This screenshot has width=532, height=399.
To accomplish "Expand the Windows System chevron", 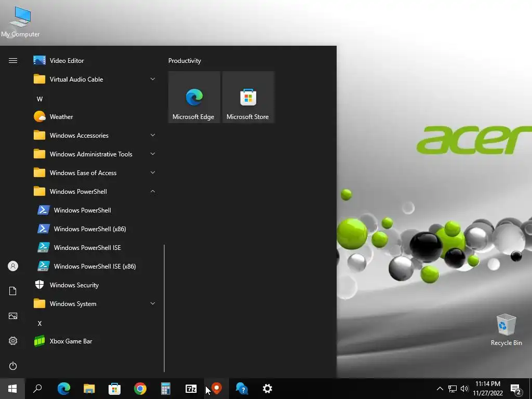I will 153,303.
